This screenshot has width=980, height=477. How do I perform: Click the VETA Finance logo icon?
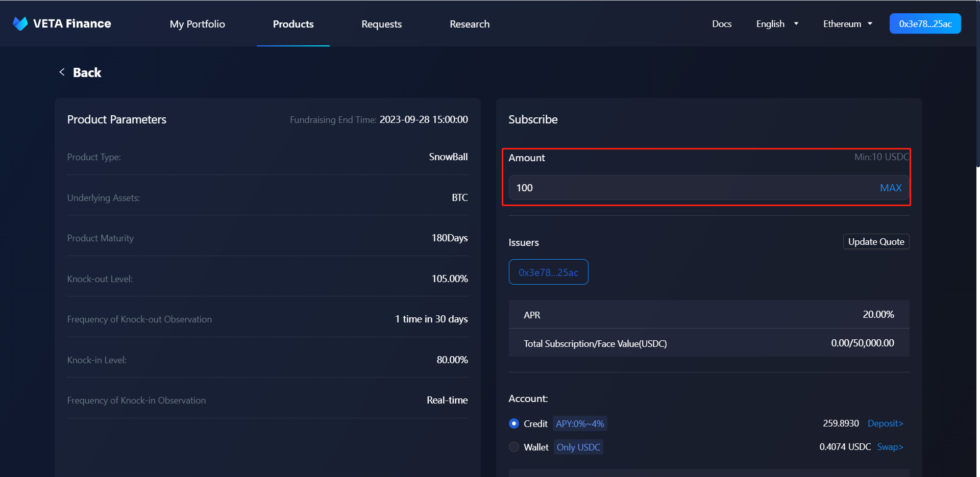click(20, 23)
